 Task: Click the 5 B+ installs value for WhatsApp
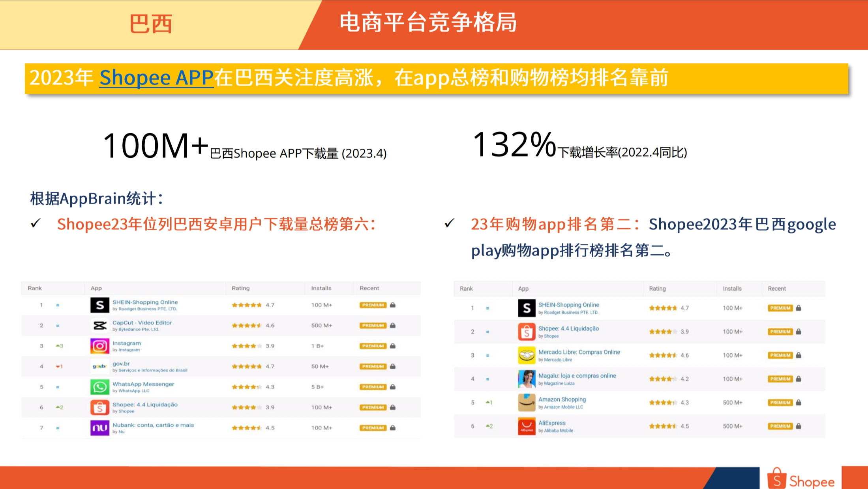click(317, 387)
